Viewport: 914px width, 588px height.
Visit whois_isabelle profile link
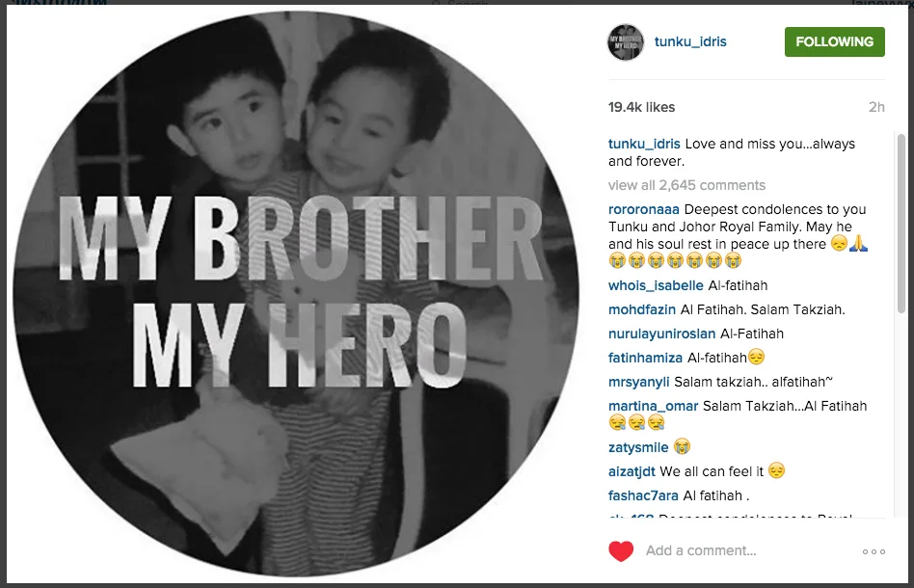click(x=656, y=285)
